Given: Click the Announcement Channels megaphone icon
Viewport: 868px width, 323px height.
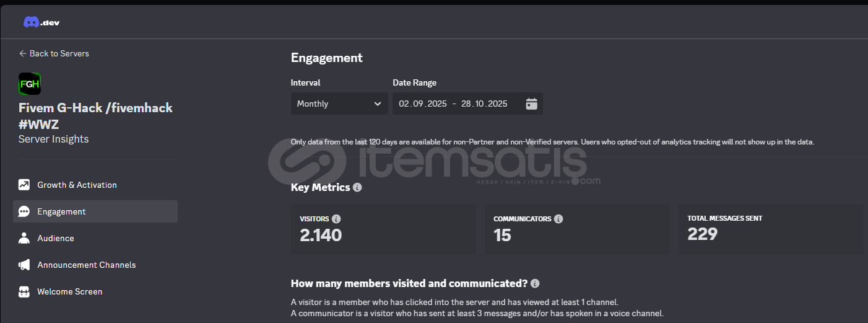Looking at the screenshot, I should tap(24, 265).
